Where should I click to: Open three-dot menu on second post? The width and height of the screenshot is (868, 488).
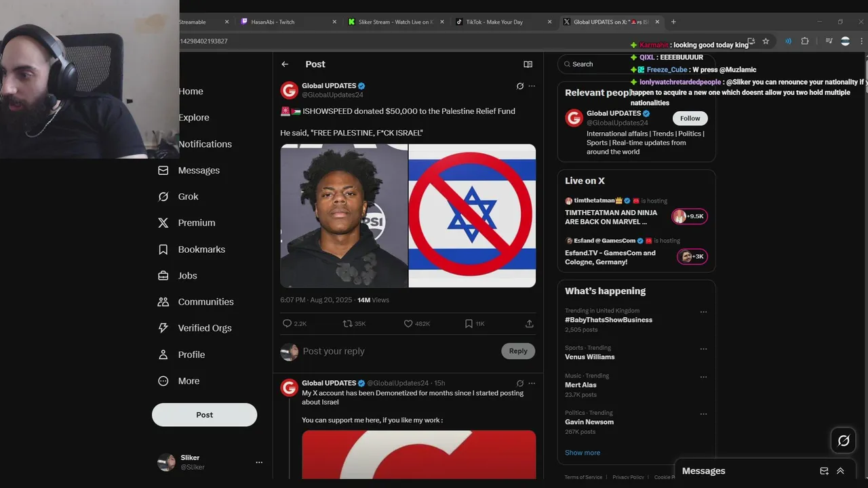tap(532, 384)
